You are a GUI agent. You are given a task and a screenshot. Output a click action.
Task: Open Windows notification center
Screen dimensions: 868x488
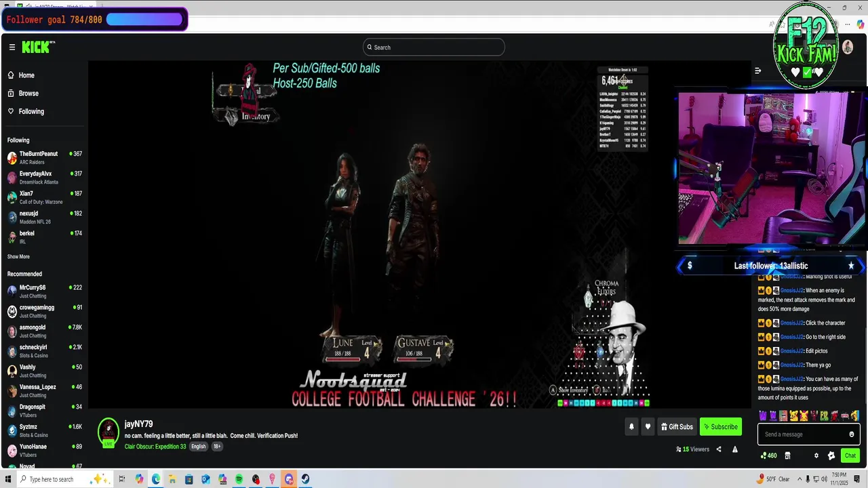point(856,479)
